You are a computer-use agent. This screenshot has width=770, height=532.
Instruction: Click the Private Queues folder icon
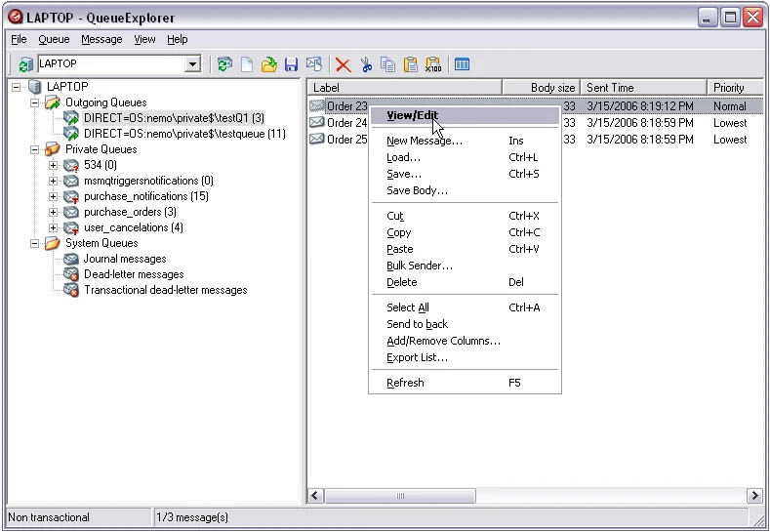click(x=53, y=148)
